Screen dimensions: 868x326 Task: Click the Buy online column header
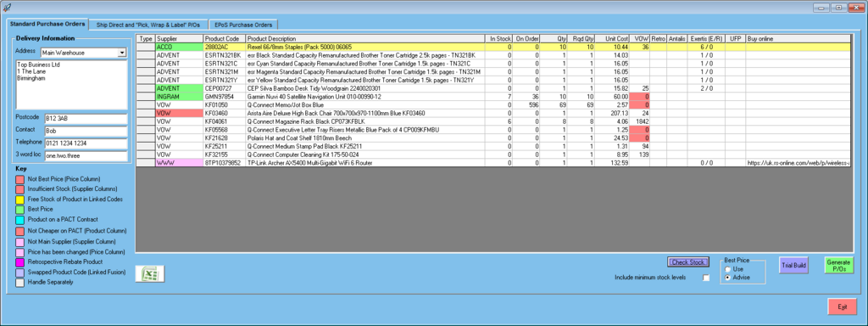click(798, 39)
